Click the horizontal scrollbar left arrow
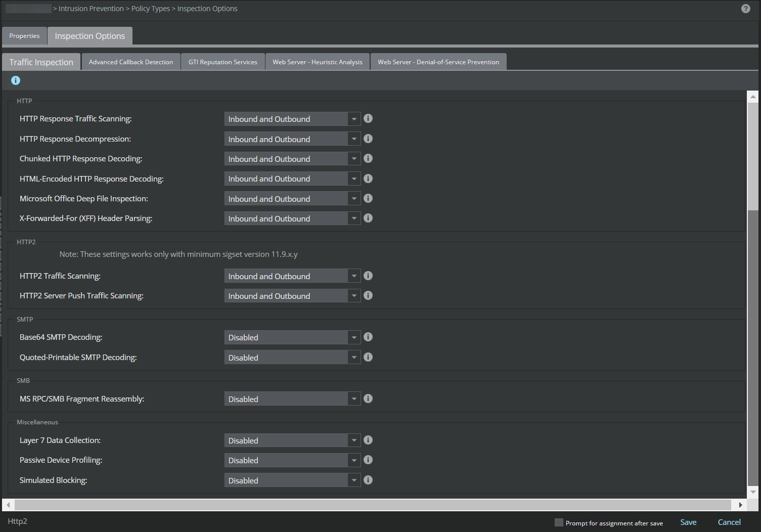 [8, 505]
